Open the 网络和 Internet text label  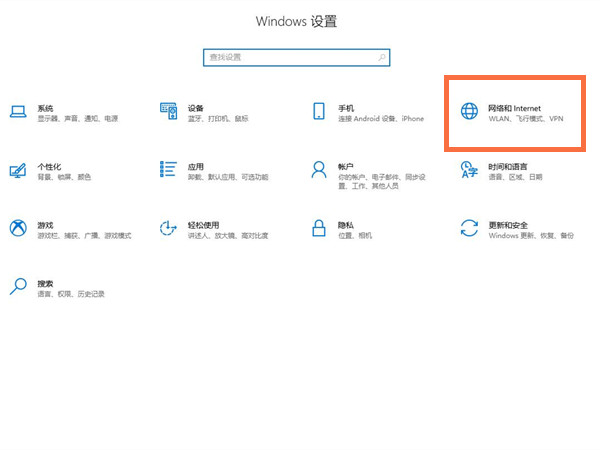tap(514, 107)
